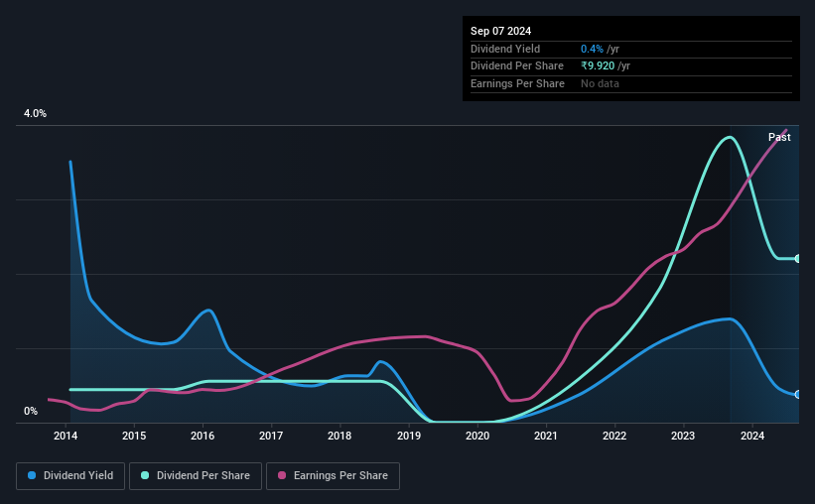Toggle the Earnings Per Share legend series
815x504 pixels.
click(x=333, y=476)
